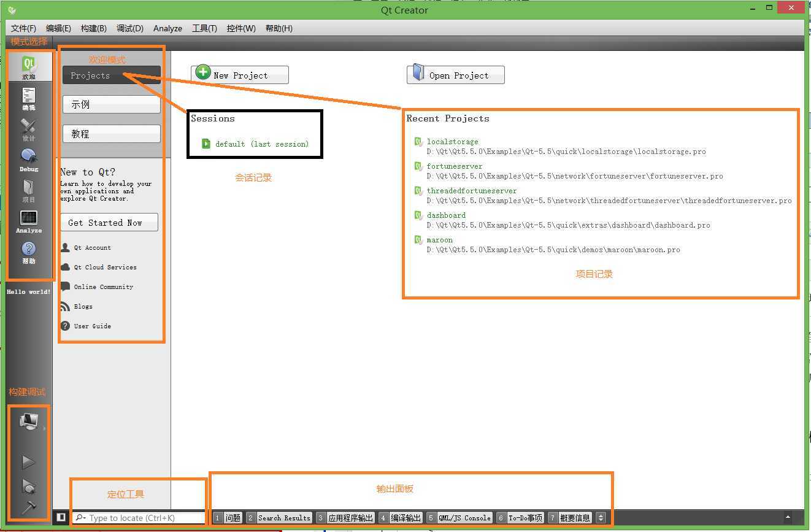Open locator magnifier filter dropdown
This screenshot has width=811, height=532.
(80, 518)
